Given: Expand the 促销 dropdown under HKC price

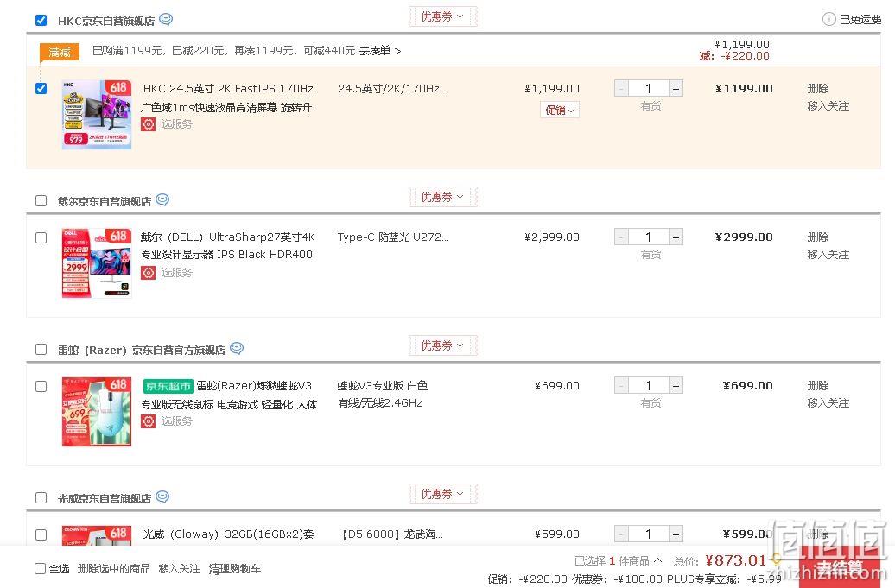Looking at the screenshot, I should click(x=560, y=110).
